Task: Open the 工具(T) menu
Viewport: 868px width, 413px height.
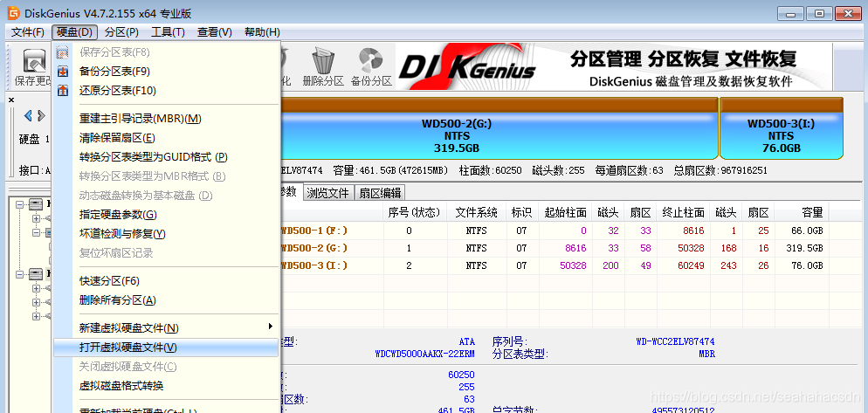Action: tap(169, 32)
